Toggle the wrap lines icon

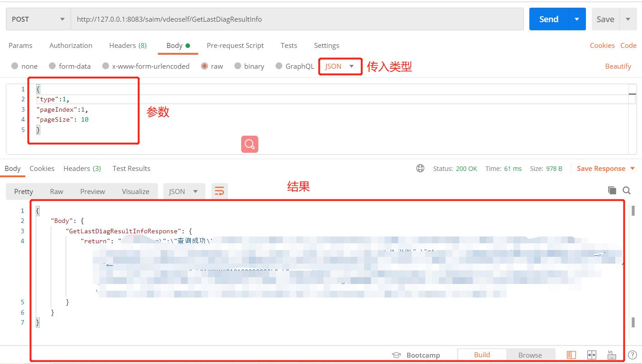(x=219, y=191)
